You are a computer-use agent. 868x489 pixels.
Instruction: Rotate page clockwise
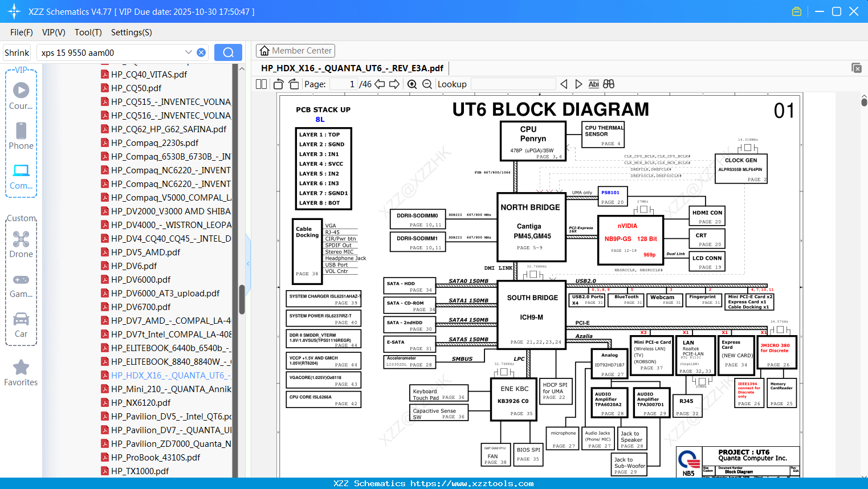pyautogui.click(x=294, y=84)
